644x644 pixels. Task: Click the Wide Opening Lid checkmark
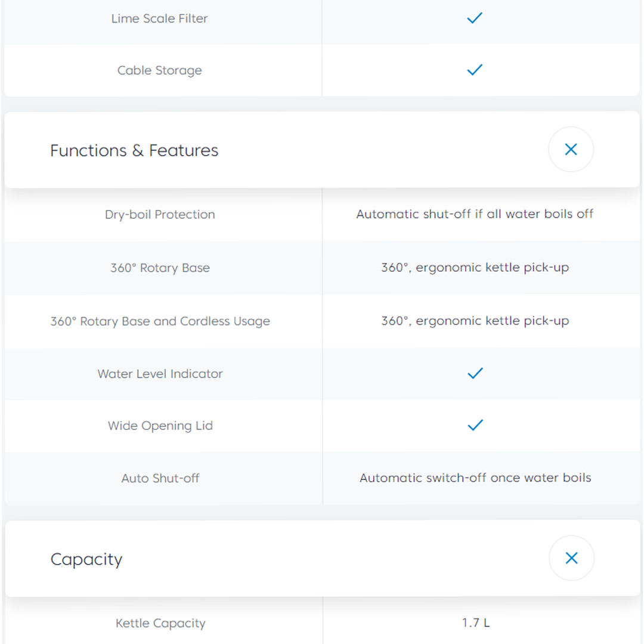click(x=475, y=426)
